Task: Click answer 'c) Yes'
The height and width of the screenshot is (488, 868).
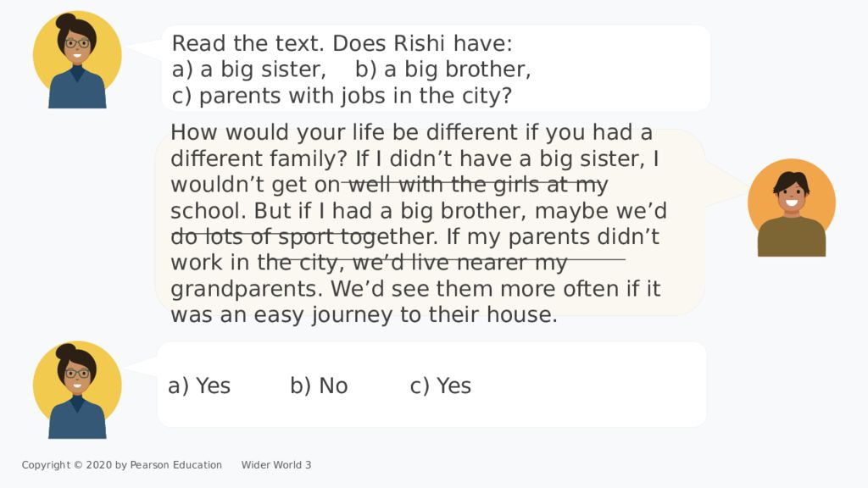Action: 441,385
